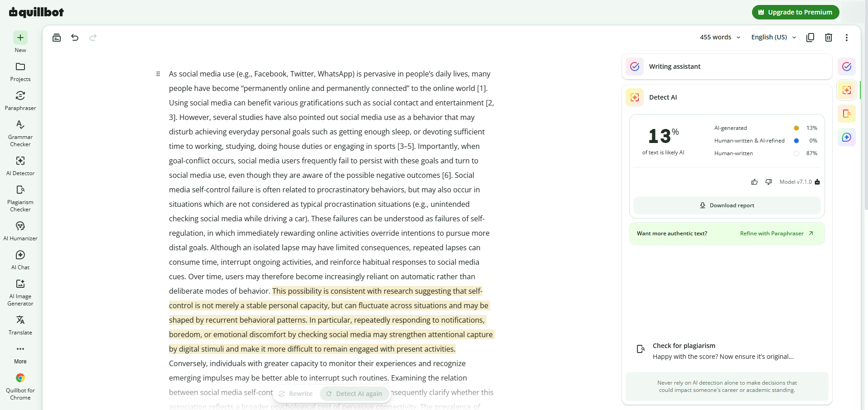
Task: Give thumbs up on AI detection result
Action: tap(754, 182)
